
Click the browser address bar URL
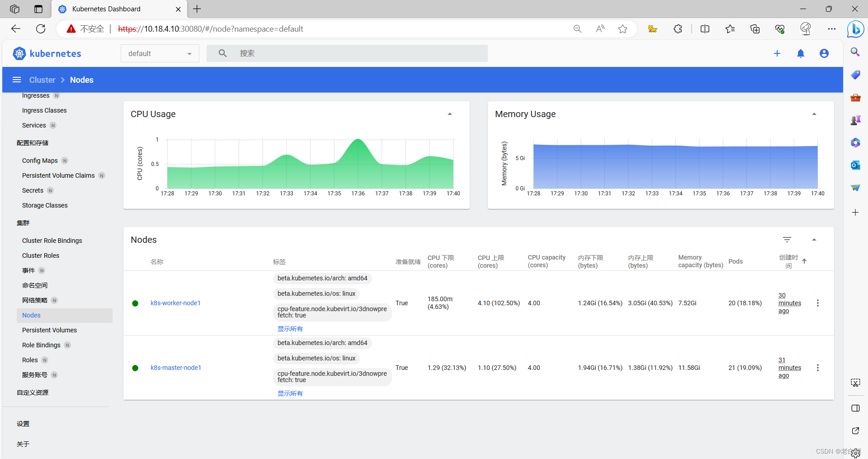click(211, 29)
